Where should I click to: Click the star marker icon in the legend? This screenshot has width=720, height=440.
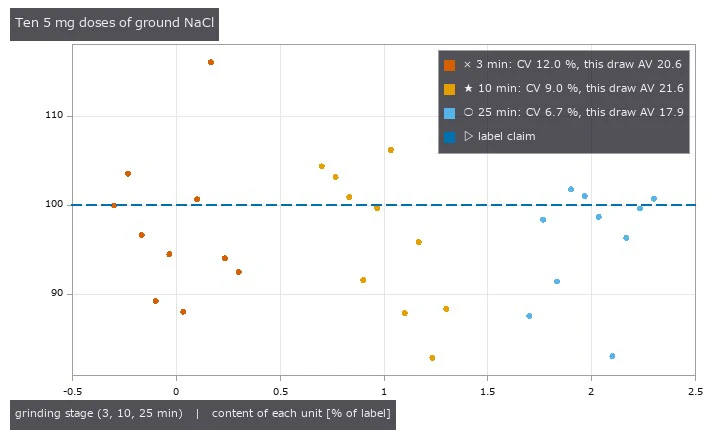point(468,88)
